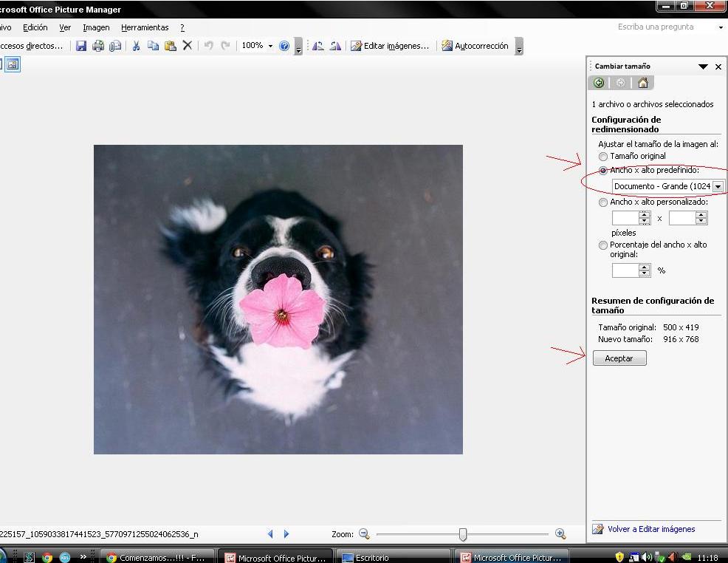Close the Cambiar tamaño task pane
The width and height of the screenshot is (728, 563).
tap(718, 67)
